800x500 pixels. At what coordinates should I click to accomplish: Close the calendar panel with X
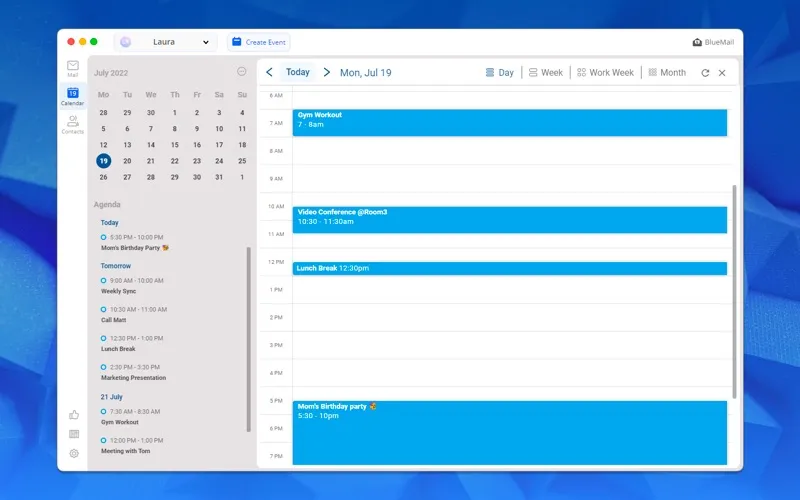coord(722,73)
